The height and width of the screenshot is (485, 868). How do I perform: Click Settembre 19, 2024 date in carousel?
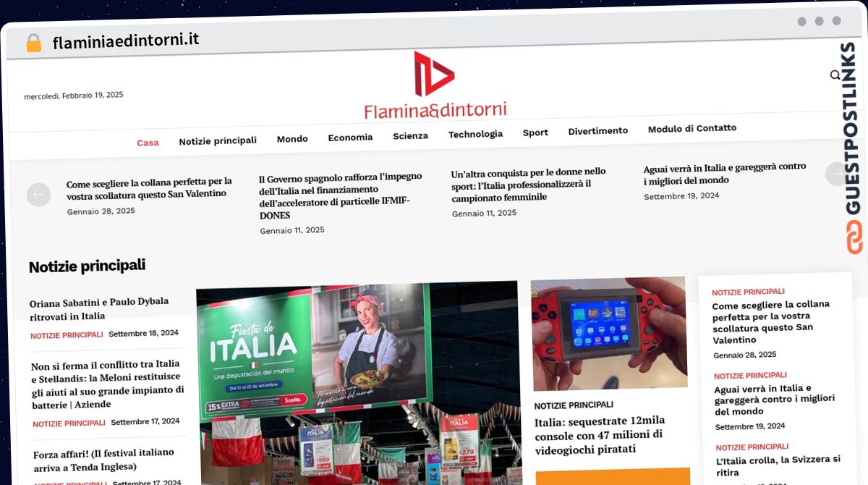(681, 196)
